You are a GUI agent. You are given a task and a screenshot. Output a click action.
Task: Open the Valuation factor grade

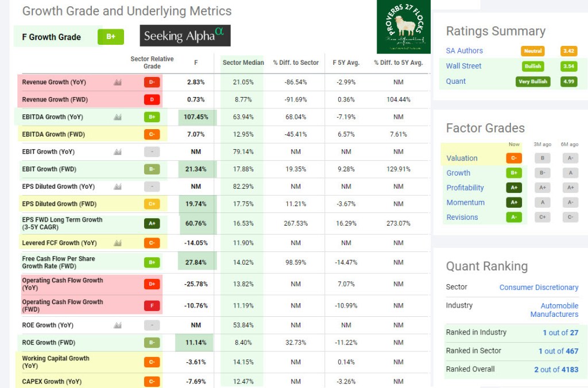coord(462,158)
